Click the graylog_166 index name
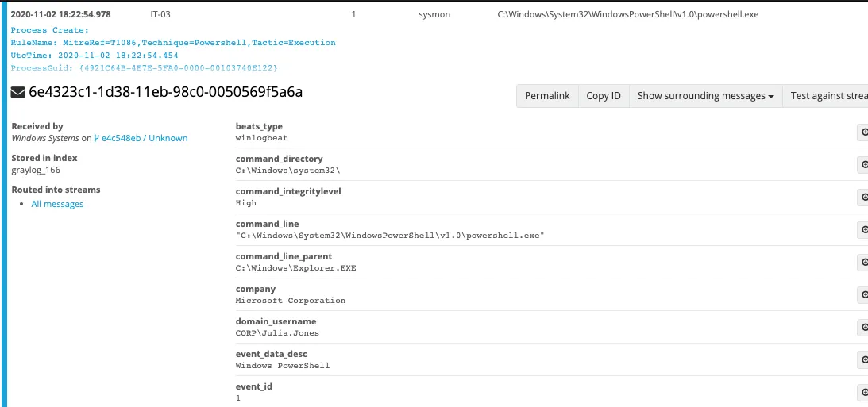 point(36,171)
